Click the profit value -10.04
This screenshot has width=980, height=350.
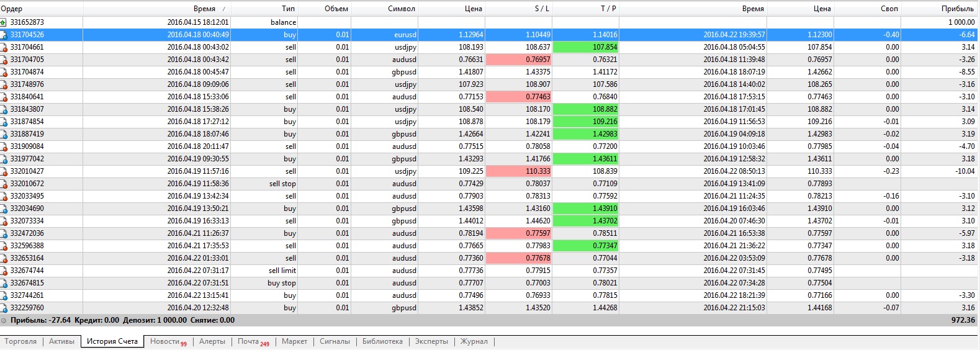(x=965, y=171)
